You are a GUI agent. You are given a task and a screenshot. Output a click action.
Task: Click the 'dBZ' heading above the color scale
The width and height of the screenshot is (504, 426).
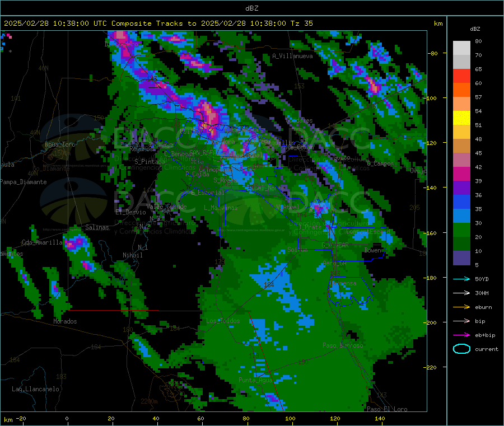click(x=475, y=29)
